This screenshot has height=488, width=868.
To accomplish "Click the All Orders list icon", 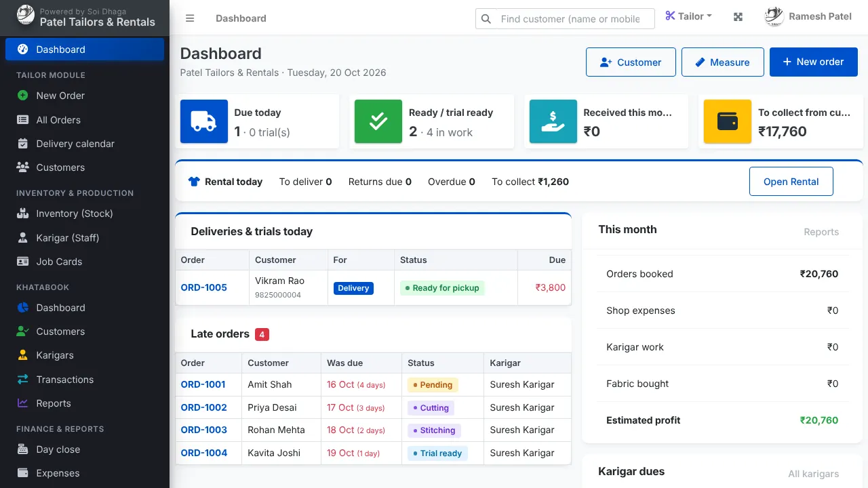I will pos(22,120).
